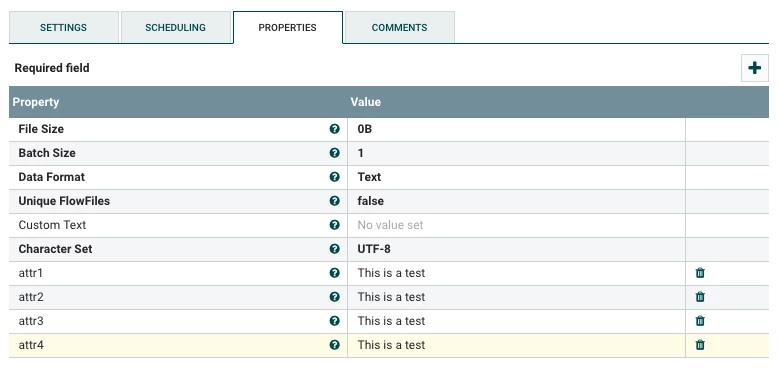This screenshot has width=780, height=369.
Task: Show help icon for attr3
Action: 334,321
